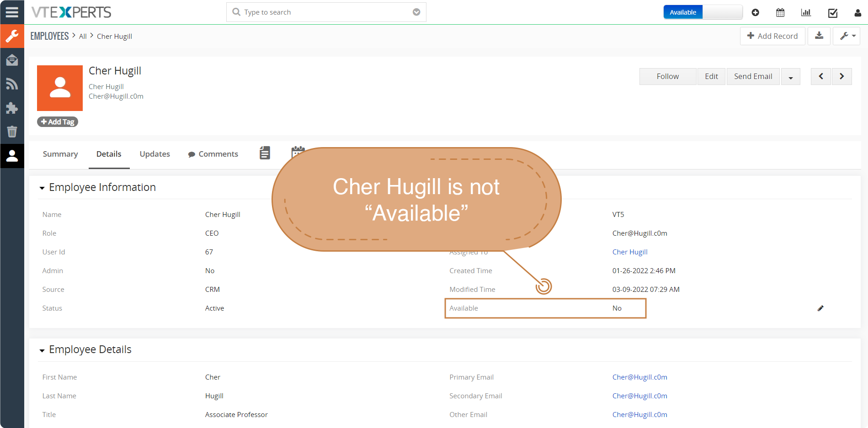This screenshot has height=428, width=868.
Task: Select the VT5 field value
Action: [618, 215]
